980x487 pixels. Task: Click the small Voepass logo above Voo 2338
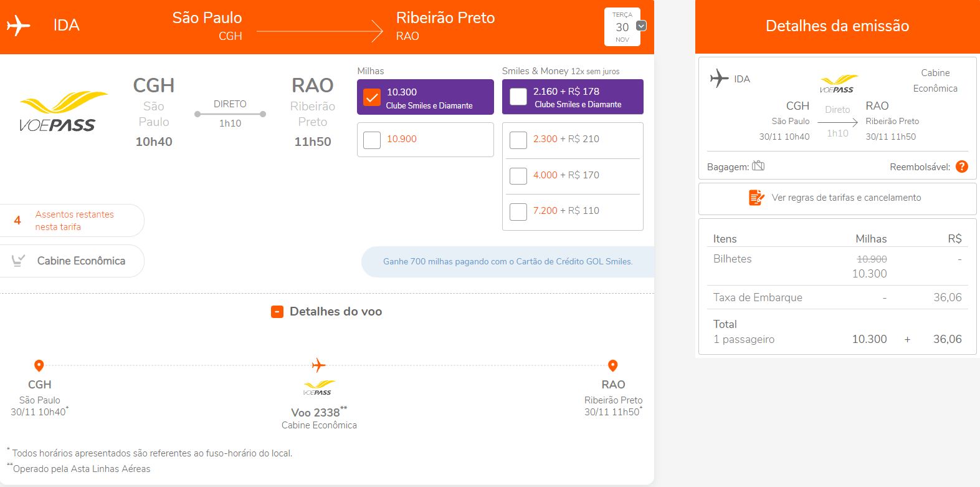click(x=318, y=388)
